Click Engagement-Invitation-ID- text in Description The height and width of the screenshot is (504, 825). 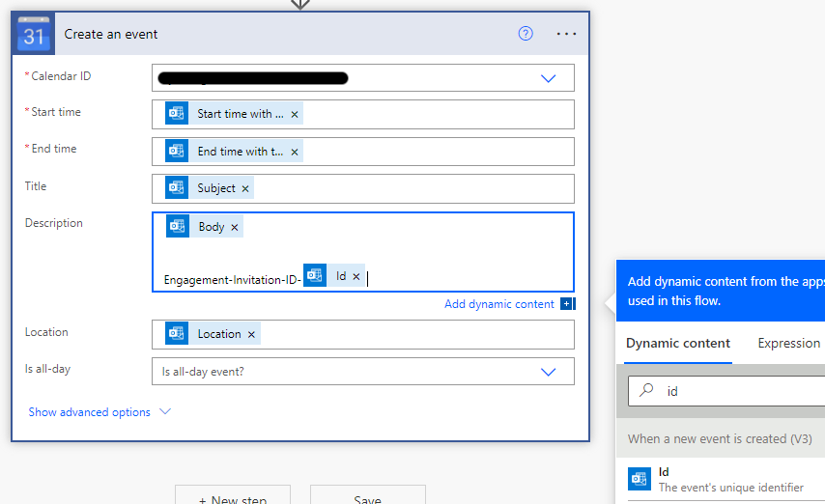tap(232, 280)
